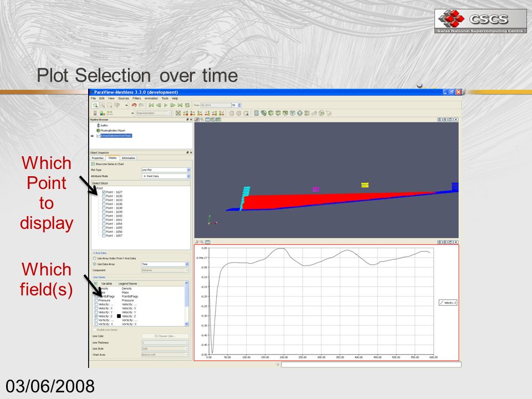The height and width of the screenshot is (399, 532).
Task: Set view direction to -Z icon
Action: (222, 113)
